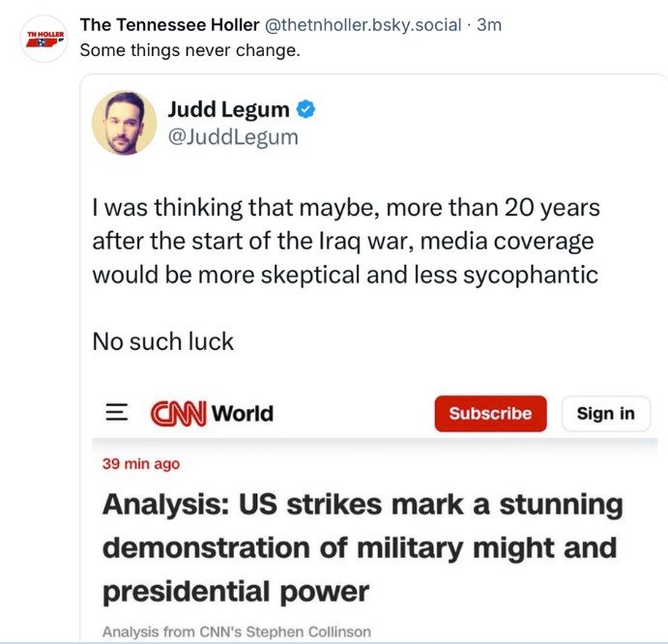This screenshot has height=644, width=668.
Task: Open Judd Legum's profile picture
Action: (125, 123)
